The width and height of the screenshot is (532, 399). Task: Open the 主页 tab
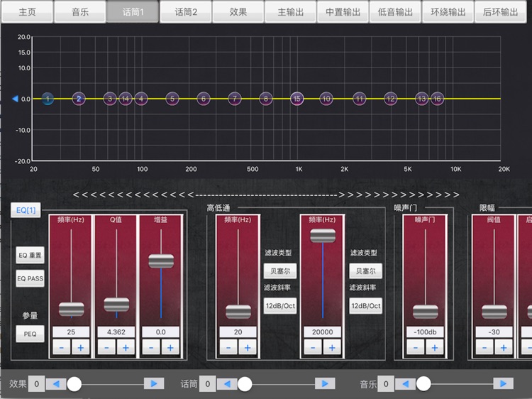(27, 12)
